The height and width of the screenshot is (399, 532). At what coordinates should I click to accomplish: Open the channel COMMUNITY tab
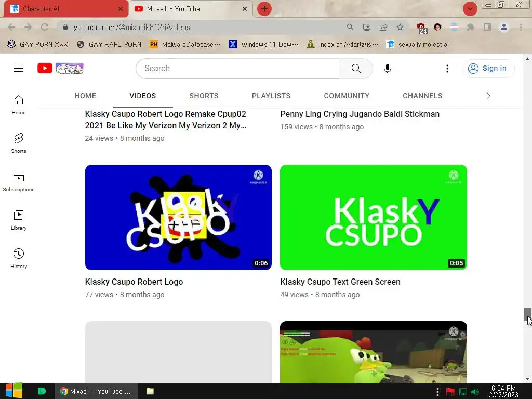coord(347,96)
